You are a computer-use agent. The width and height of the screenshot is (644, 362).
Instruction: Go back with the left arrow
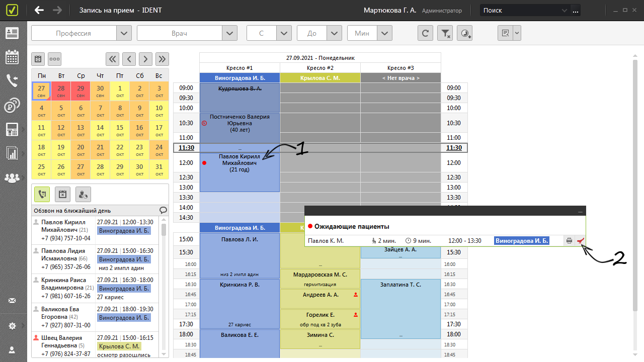[39, 10]
